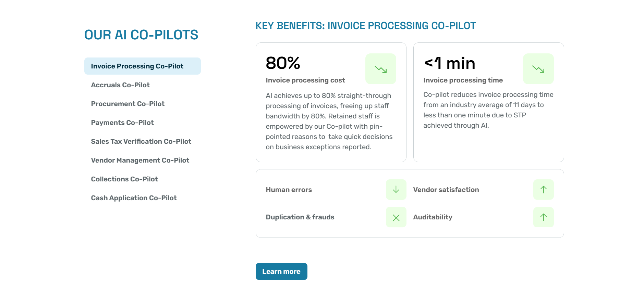This screenshot has height=294, width=644.
Task: Click the Our AI Co-Pilots heading
Action: tap(141, 35)
